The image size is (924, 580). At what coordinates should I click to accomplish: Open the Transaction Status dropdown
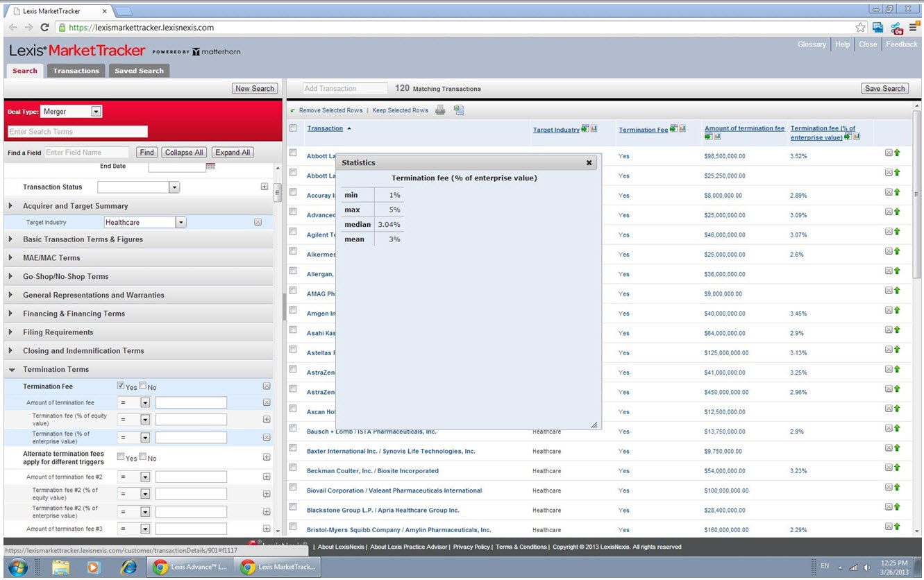tap(174, 187)
